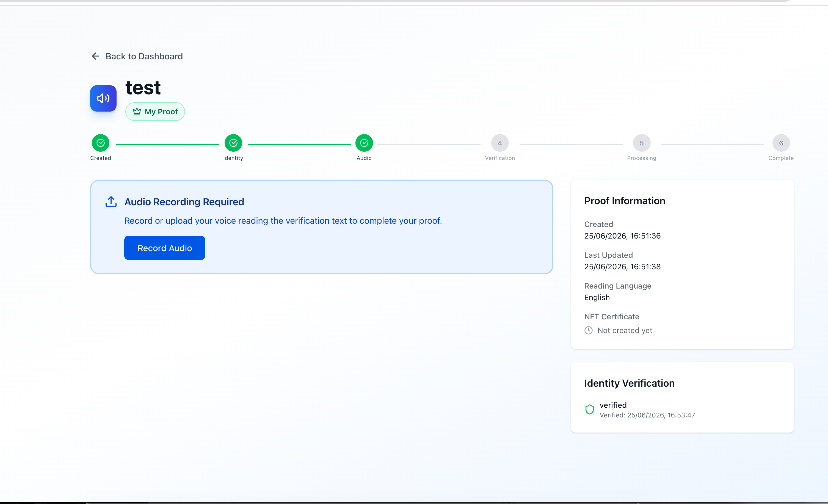The height and width of the screenshot is (504, 828).
Task: Click the green shield verified icon
Action: [590, 409]
